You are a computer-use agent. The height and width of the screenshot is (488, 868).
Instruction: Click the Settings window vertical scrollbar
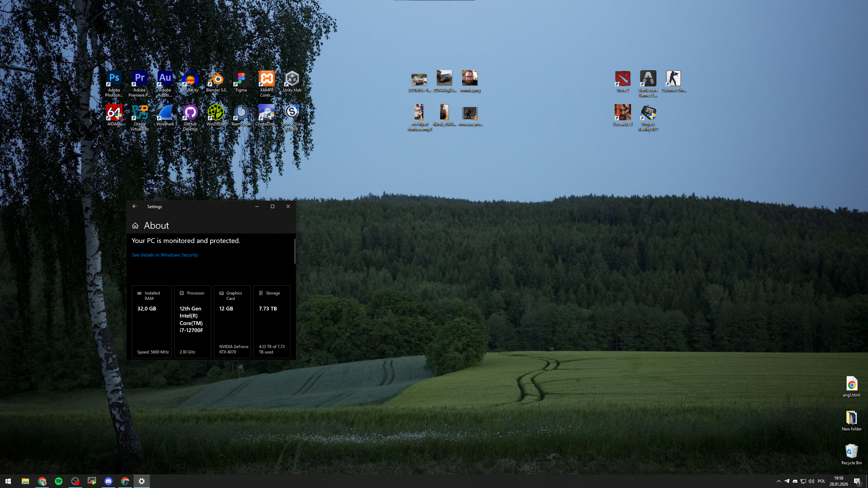coord(295,251)
